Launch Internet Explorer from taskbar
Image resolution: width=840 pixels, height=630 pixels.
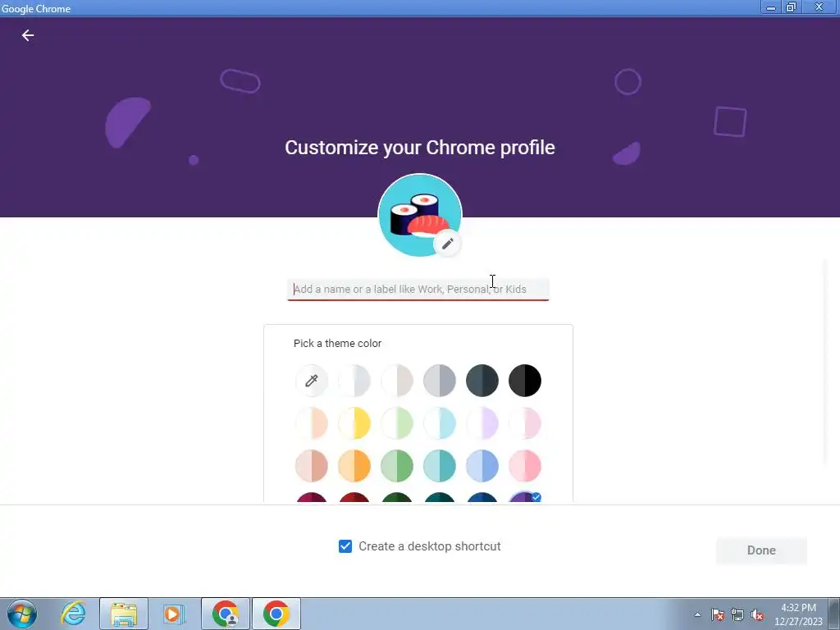(73, 614)
